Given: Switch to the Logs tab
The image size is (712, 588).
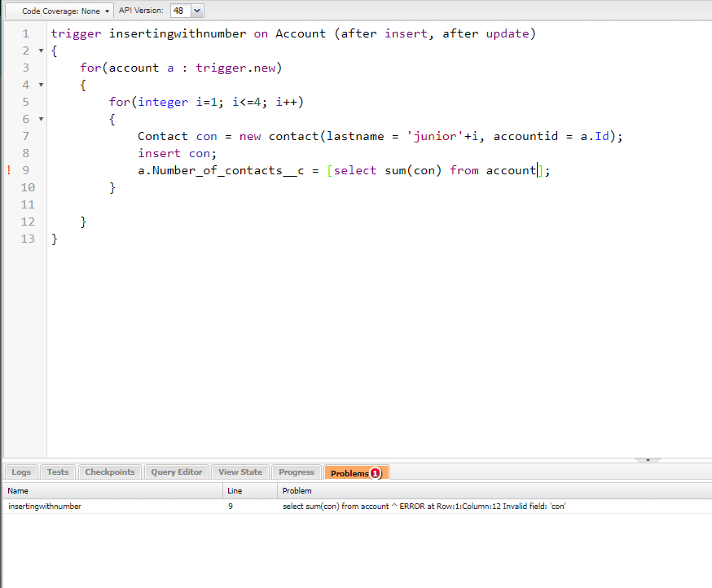Looking at the screenshot, I should point(21,472).
